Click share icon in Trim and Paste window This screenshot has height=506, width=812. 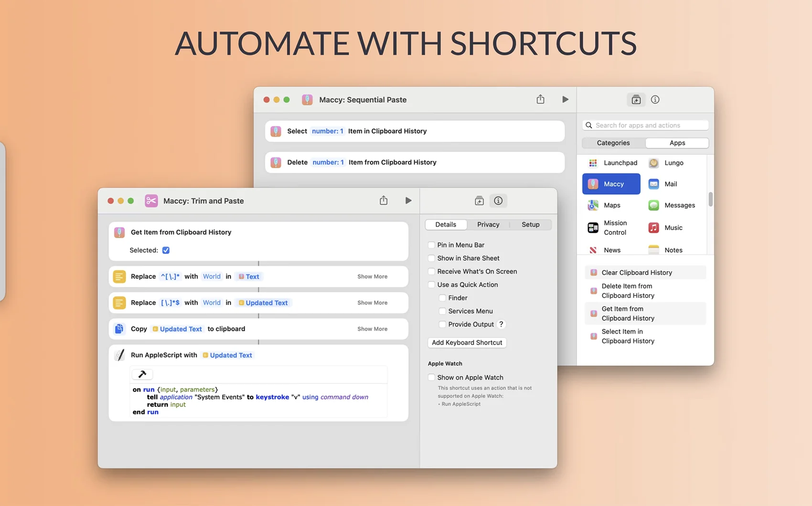384,200
